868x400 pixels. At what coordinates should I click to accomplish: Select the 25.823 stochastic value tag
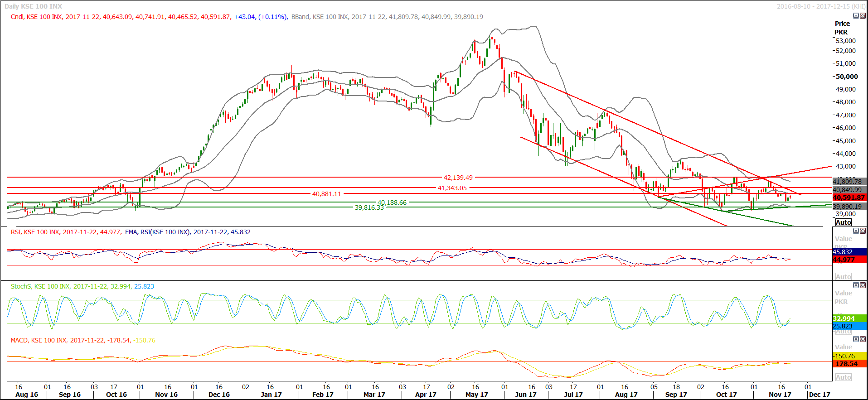[x=849, y=326]
